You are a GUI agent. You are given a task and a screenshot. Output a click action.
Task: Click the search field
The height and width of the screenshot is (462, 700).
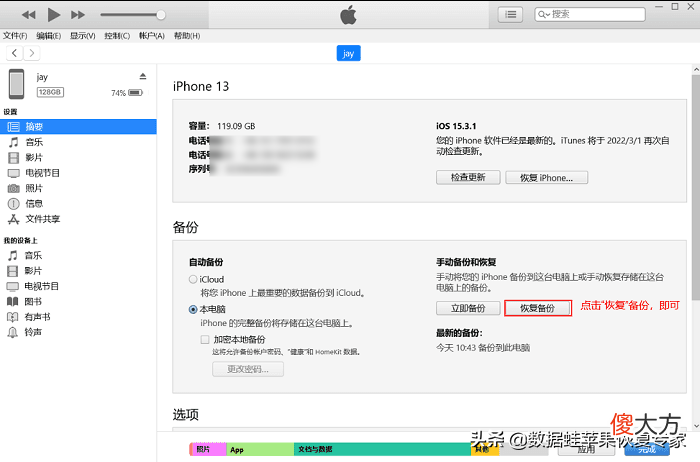click(590, 14)
